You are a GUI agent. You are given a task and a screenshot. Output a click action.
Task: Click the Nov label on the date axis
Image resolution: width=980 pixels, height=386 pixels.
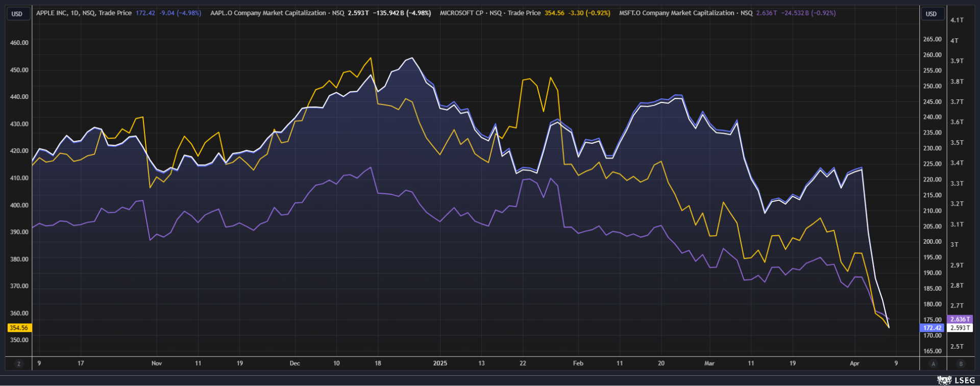pos(157,364)
